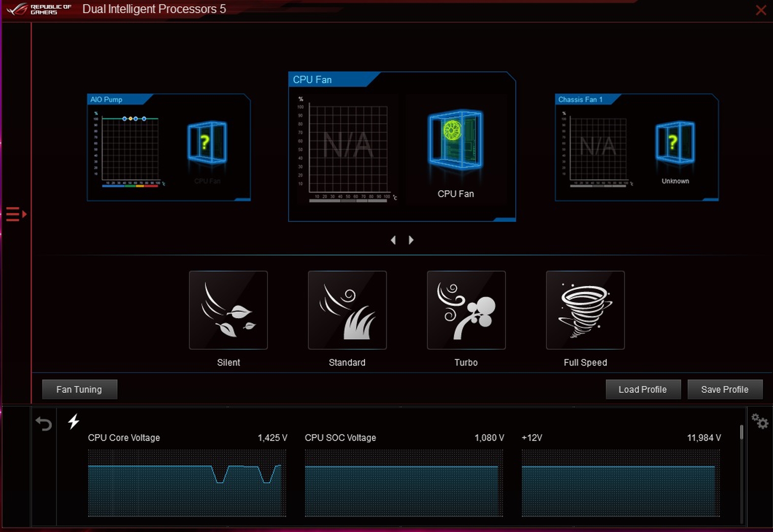The height and width of the screenshot is (532, 773).
Task: Go to previous fan with left arrow
Action: [393, 240]
